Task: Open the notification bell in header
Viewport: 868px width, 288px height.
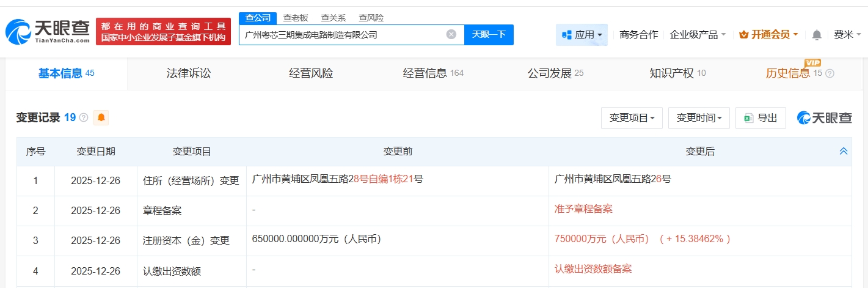Action: point(817,35)
